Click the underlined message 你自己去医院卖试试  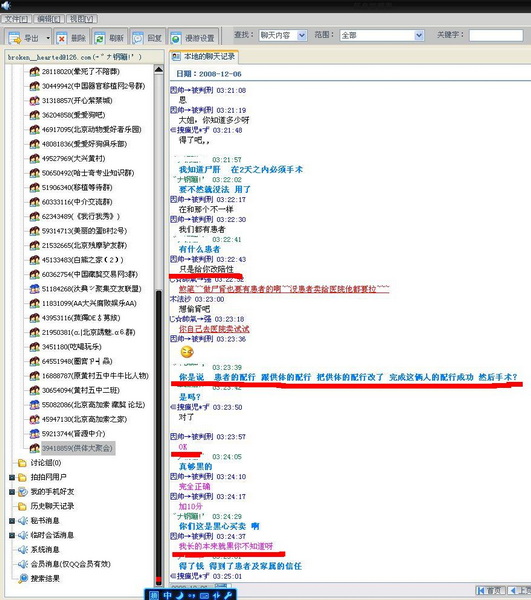(214, 329)
